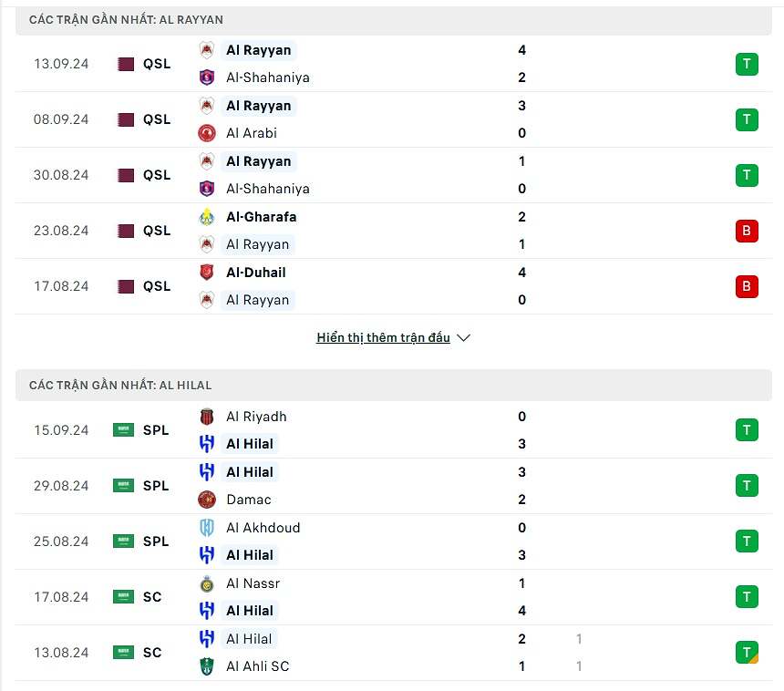Open the Hiển thị thêm trận đấu link
Viewport: 784px width, 691px height.
383,337
